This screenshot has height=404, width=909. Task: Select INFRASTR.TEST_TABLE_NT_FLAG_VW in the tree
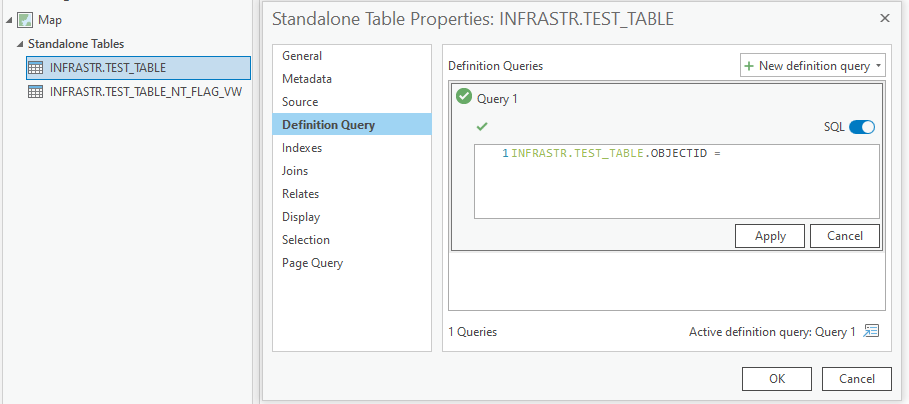pyautogui.click(x=146, y=91)
